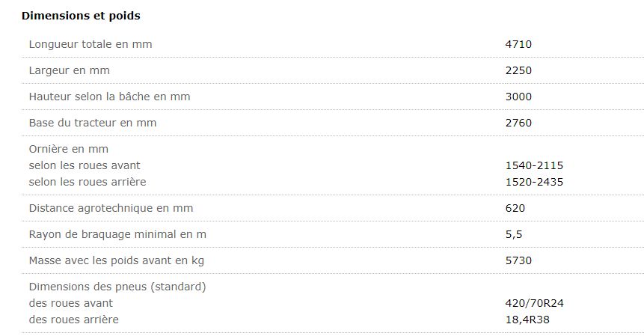Select the "Largeur en mm" row label
644x336 pixels.
tap(70, 70)
